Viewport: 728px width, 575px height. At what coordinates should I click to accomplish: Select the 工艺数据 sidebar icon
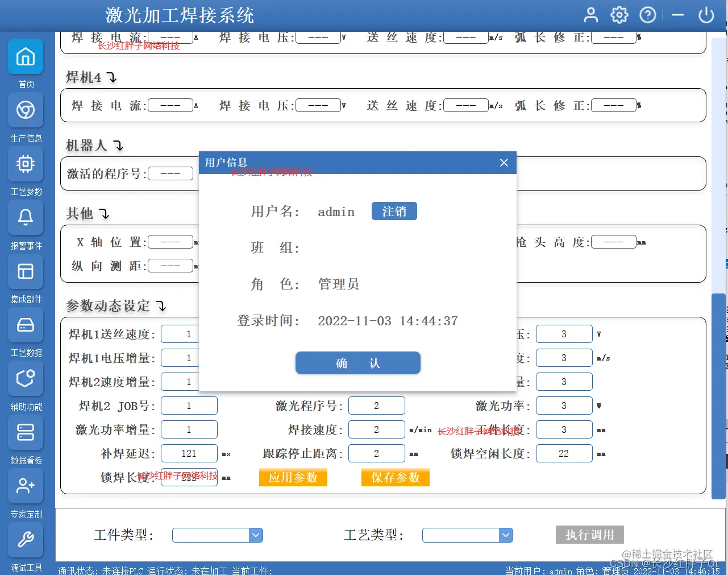tap(26, 325)
